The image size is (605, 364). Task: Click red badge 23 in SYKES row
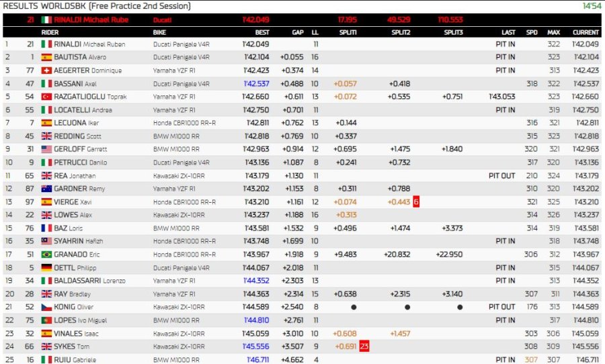pyautogui.click(x=364, y=347)
